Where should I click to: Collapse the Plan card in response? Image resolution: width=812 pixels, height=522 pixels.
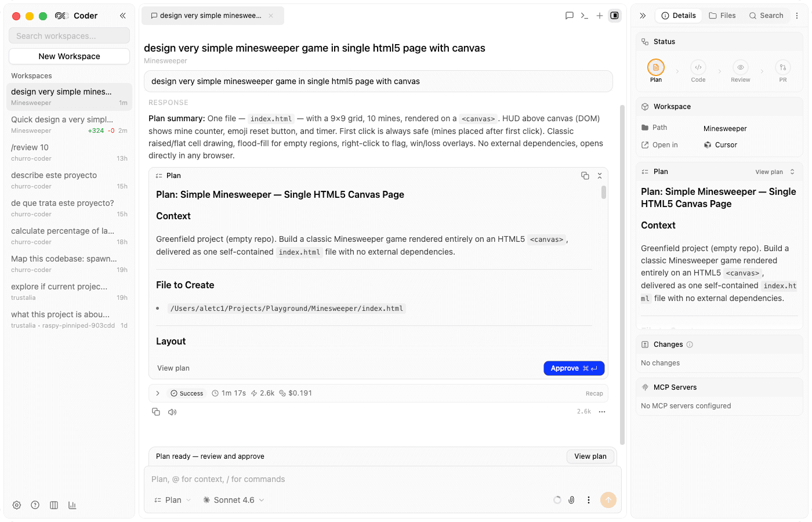[600, 176]
